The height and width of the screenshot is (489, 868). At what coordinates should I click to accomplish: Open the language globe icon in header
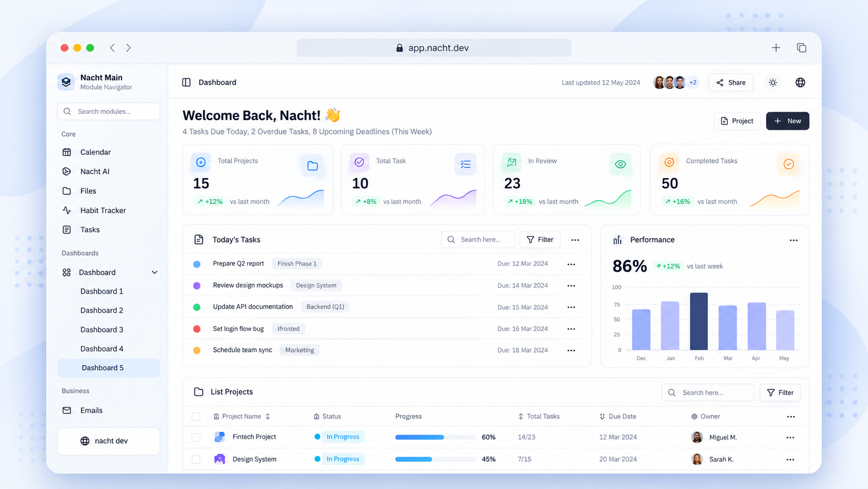point(800,83)
